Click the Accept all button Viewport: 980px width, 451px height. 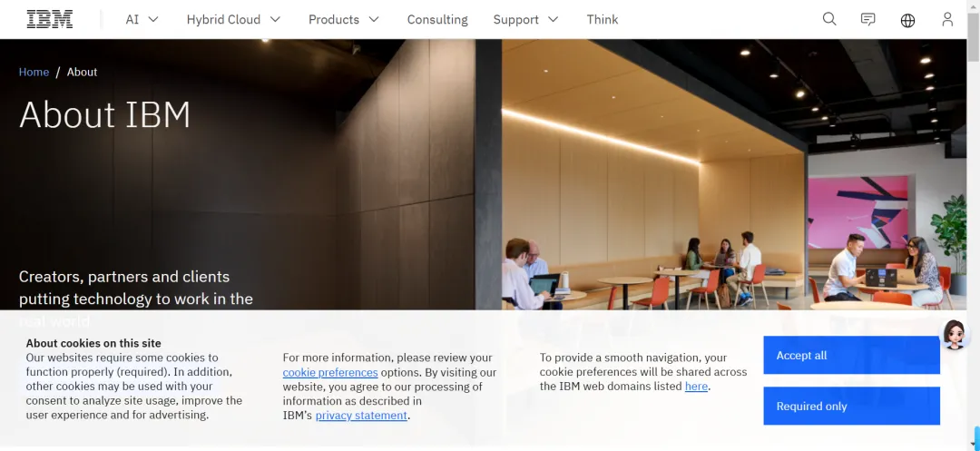tap(851, 356)
